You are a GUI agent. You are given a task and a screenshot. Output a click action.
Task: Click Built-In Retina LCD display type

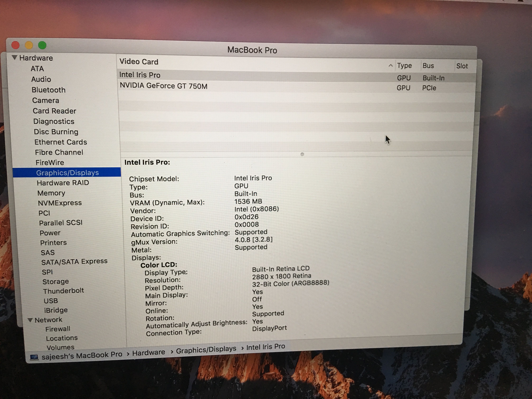(x=281, y=269)
